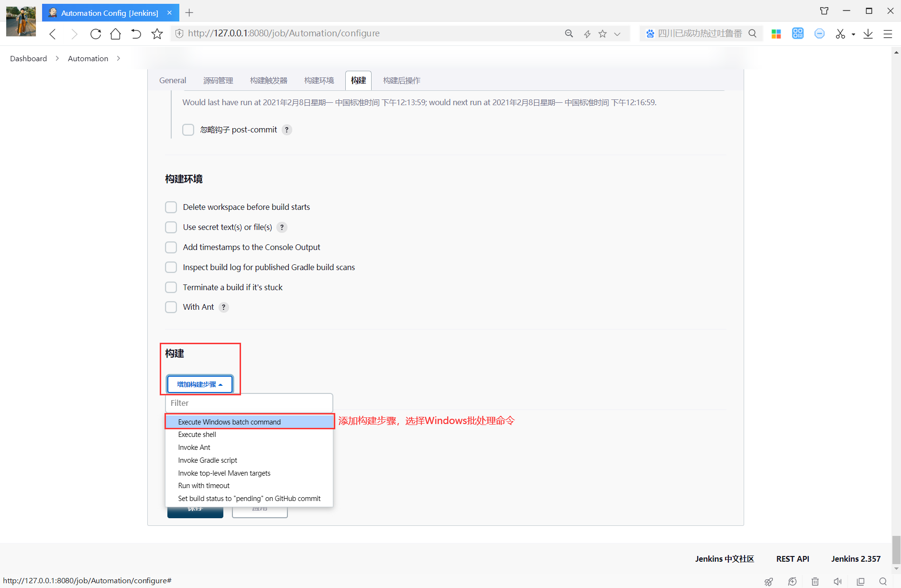Open the browser home page icon

point(115,33)
